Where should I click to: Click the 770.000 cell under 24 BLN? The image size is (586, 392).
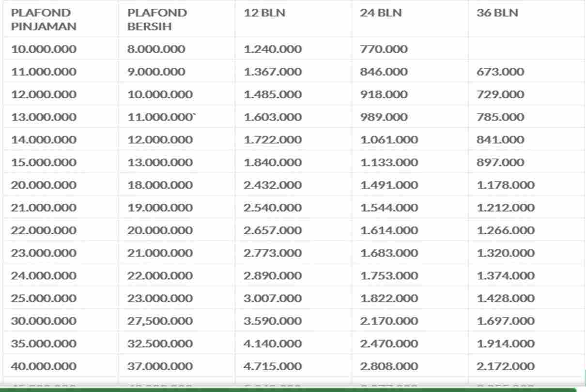[x=384, y=49]
